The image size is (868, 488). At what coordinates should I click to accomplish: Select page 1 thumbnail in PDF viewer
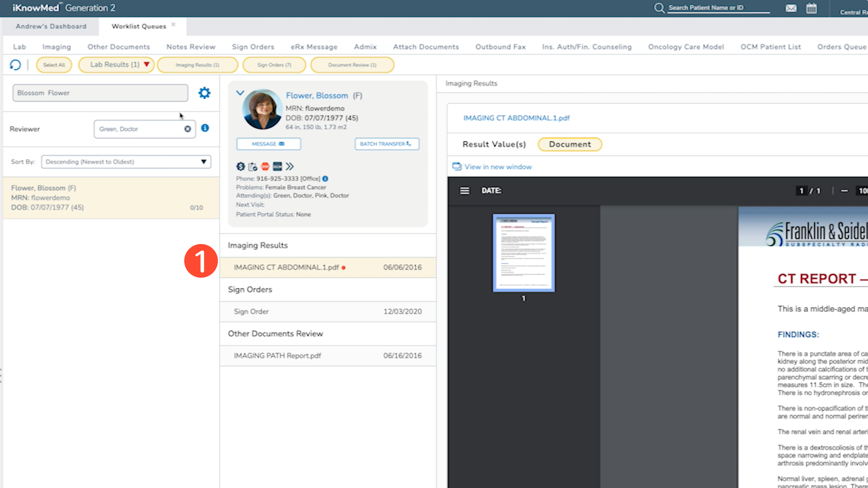click(523, 253)
